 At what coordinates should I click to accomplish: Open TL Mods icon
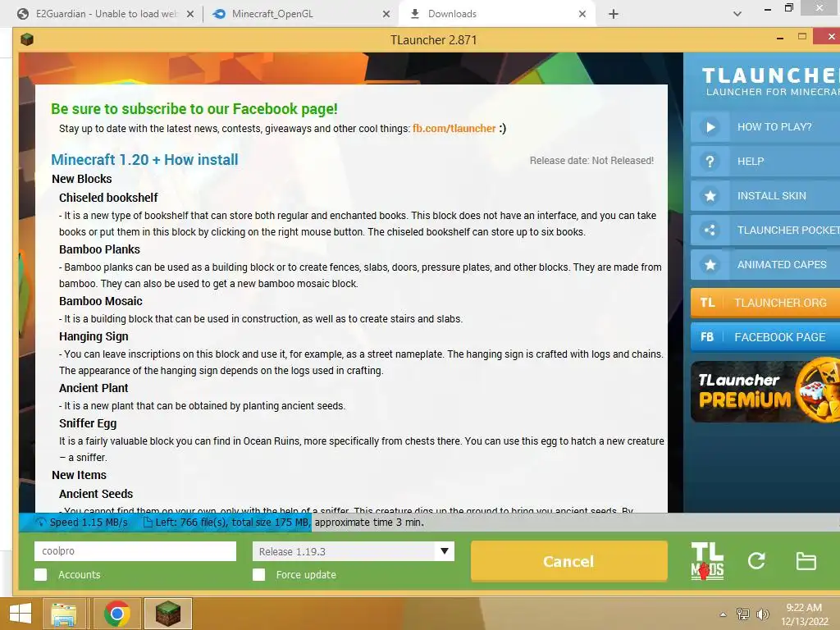pyautogui.click(x=707, y=561)
